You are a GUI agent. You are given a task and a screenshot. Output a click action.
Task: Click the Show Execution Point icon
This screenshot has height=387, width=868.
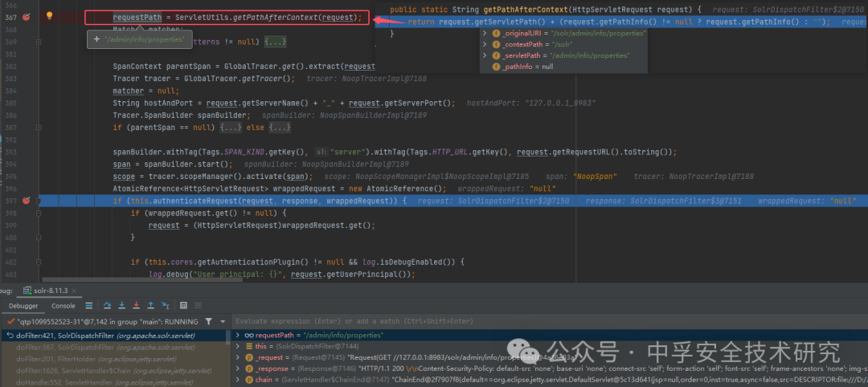click(88, 305)
